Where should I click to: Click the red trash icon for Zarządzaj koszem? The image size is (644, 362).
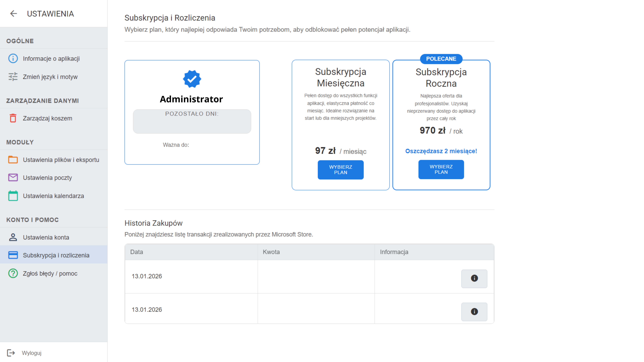coord(13,118)
